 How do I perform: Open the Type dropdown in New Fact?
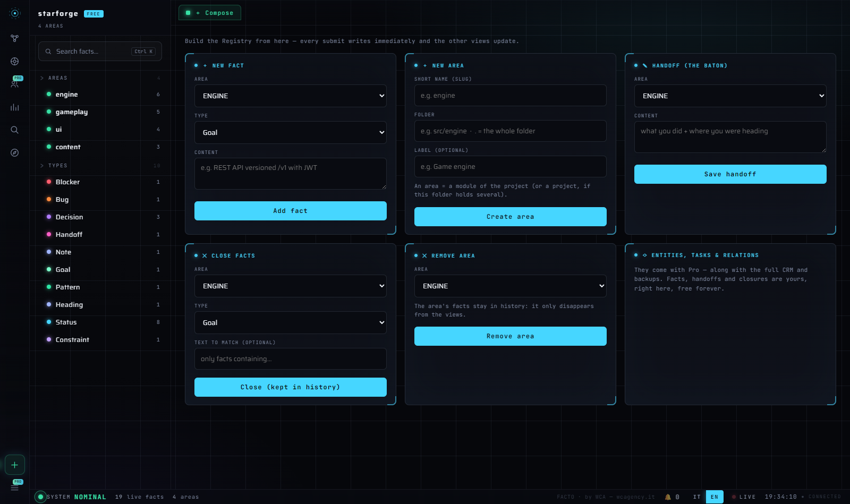click(291, 133)
